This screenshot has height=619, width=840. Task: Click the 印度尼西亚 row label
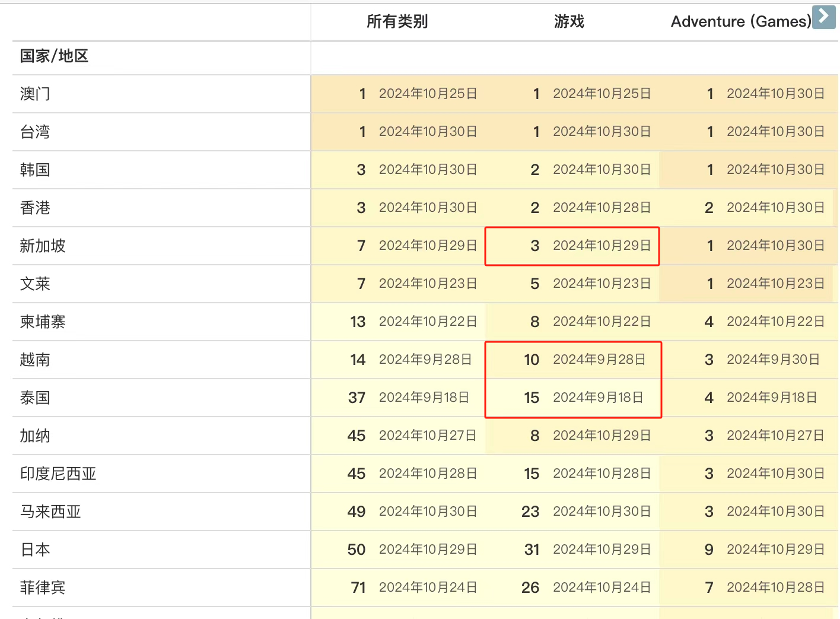pos(58,474)
